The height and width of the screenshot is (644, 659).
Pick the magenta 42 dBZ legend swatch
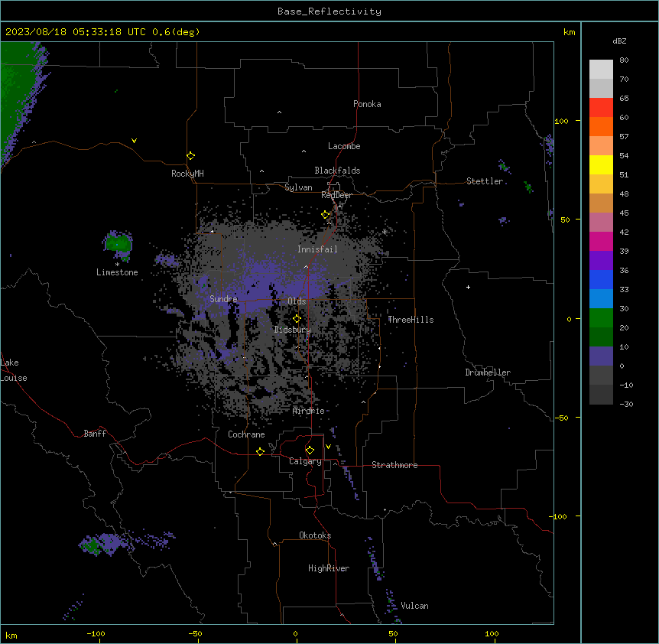coord(601,241)
